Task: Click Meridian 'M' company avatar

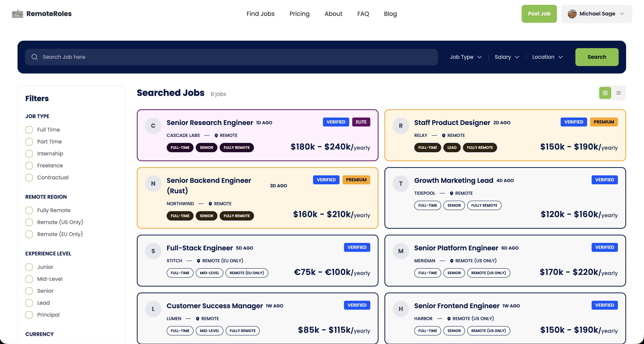Action: pyautogui.click(x=400, y=251)
